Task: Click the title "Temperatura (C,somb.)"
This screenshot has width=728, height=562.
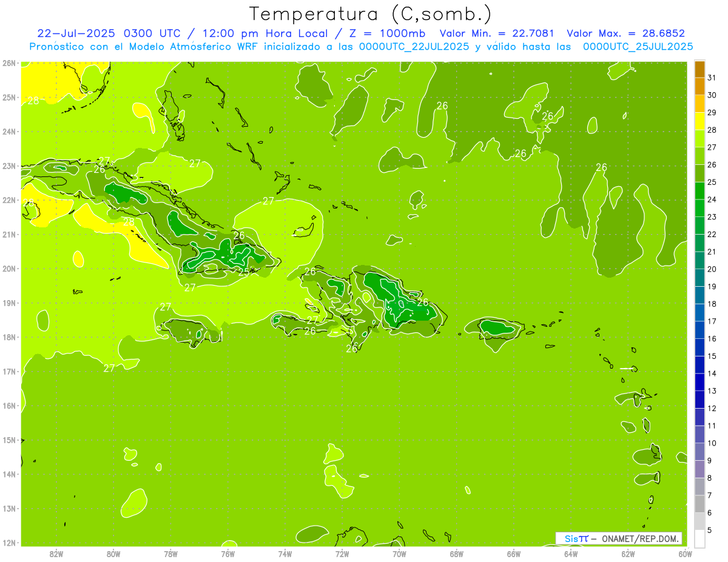Action: (x=371, y=14)
